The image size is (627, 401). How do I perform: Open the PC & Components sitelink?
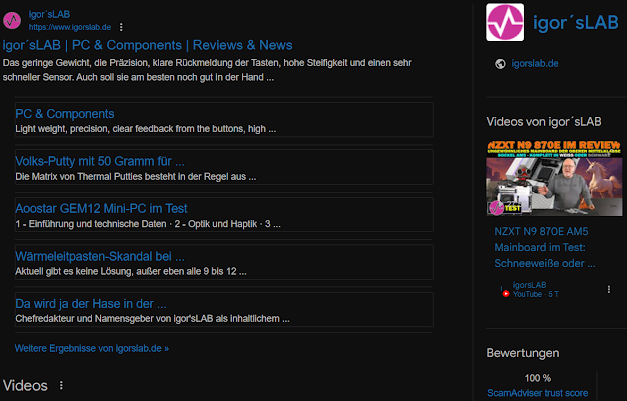64,114
